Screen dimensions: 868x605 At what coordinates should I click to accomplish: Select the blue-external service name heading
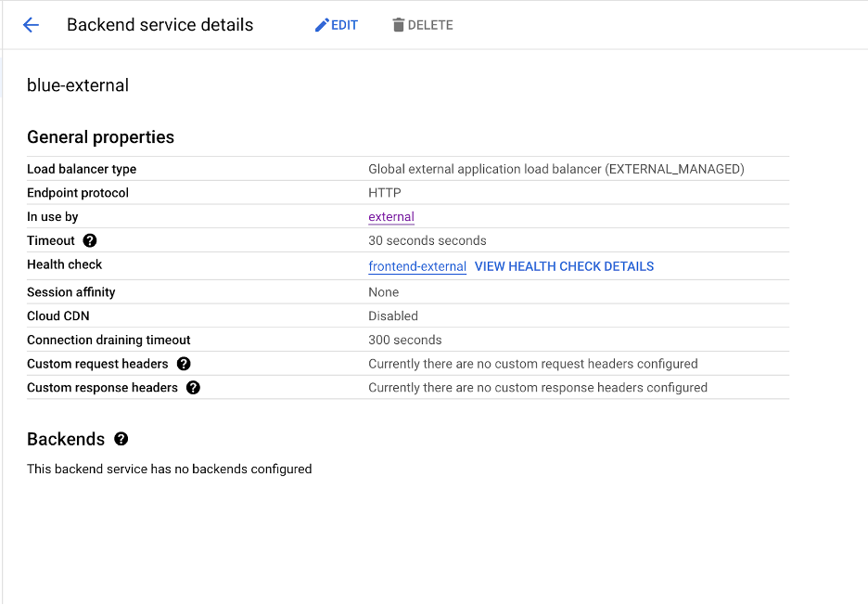coord(78,85)
